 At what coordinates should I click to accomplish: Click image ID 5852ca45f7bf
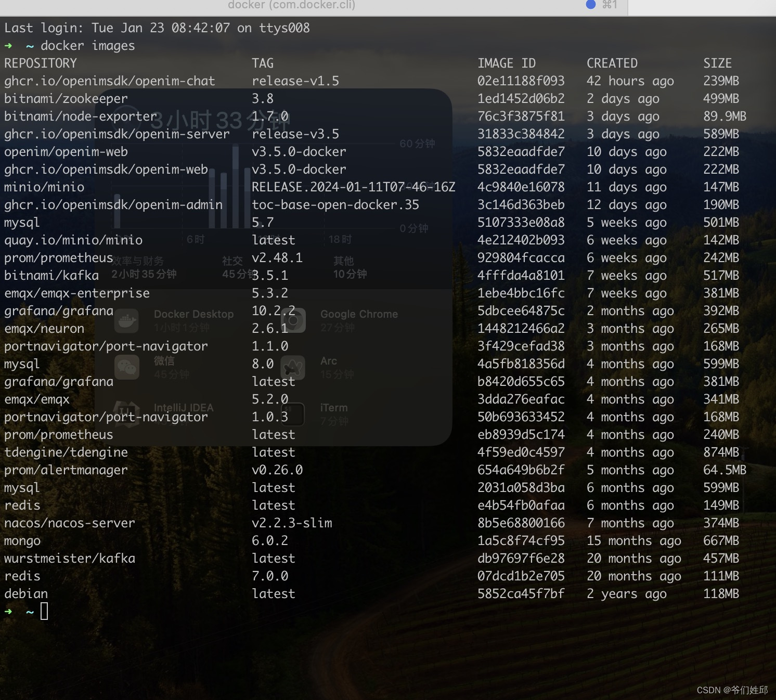coord(521,594)
